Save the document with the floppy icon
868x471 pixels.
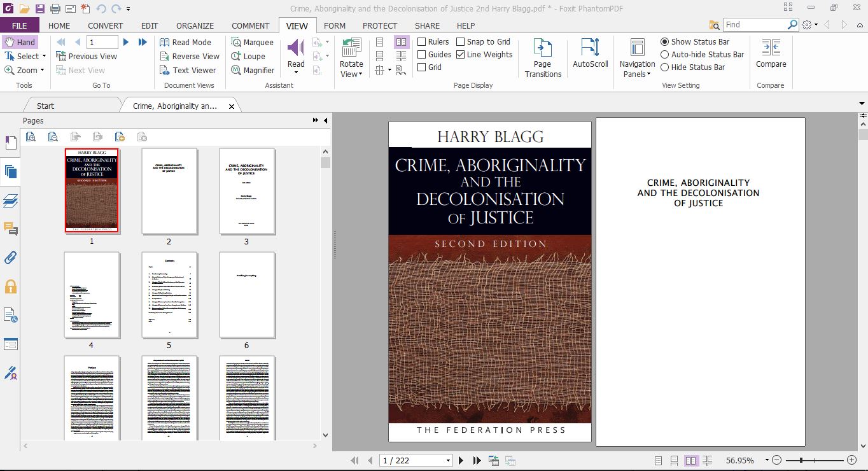[x=39, y=8]
